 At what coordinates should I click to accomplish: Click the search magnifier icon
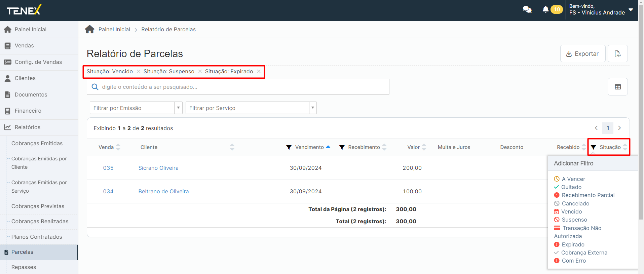point(95,87)
